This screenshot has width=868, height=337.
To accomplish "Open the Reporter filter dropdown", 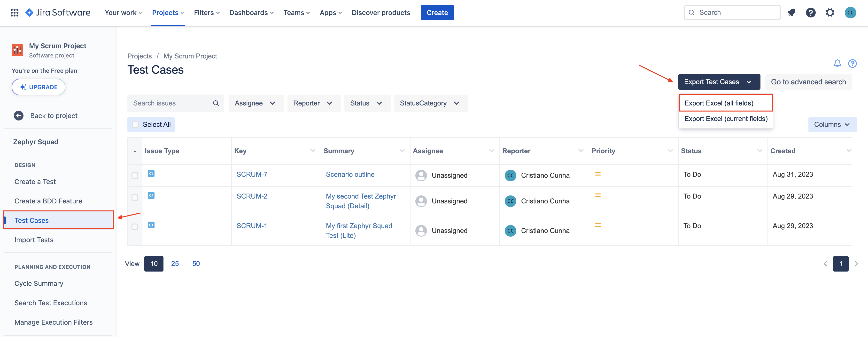I will point(314,103).
